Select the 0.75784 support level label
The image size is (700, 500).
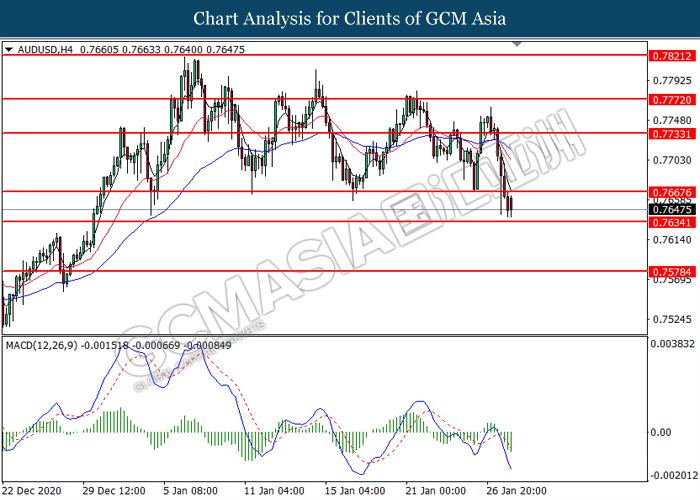point(672,272)
